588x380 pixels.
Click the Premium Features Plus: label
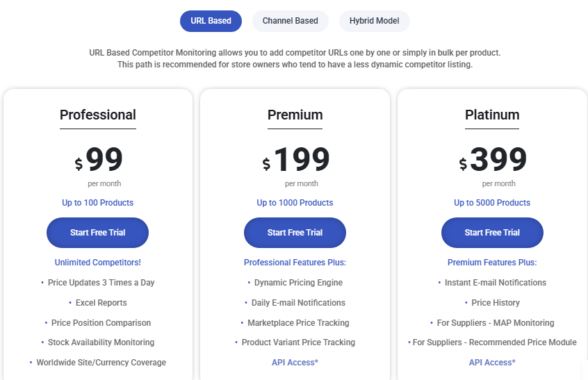pyautogui.click(x=492, y=263)
